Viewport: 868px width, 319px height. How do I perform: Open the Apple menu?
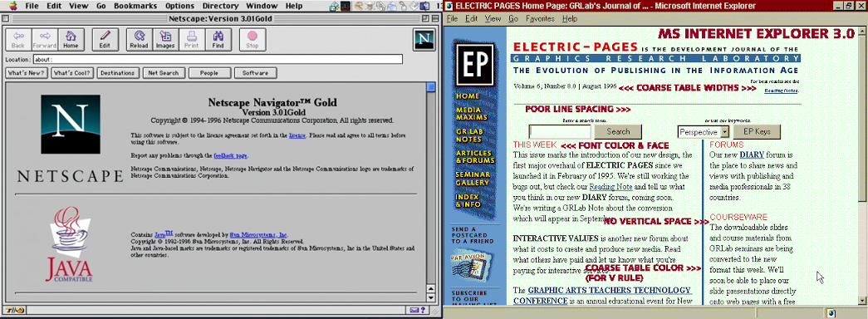pyautogui.click(x=13, y=6)
